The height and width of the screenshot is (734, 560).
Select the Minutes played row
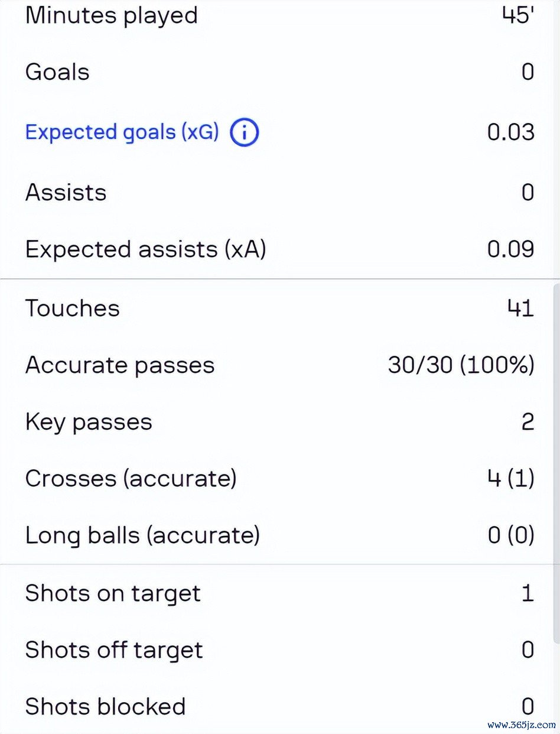pos(280,16)
